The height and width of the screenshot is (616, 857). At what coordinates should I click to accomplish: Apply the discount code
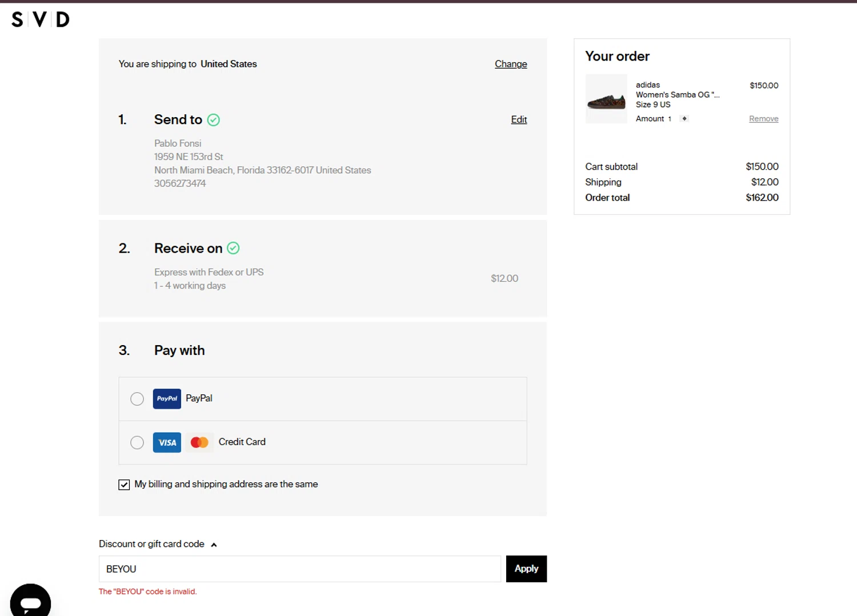526,569
